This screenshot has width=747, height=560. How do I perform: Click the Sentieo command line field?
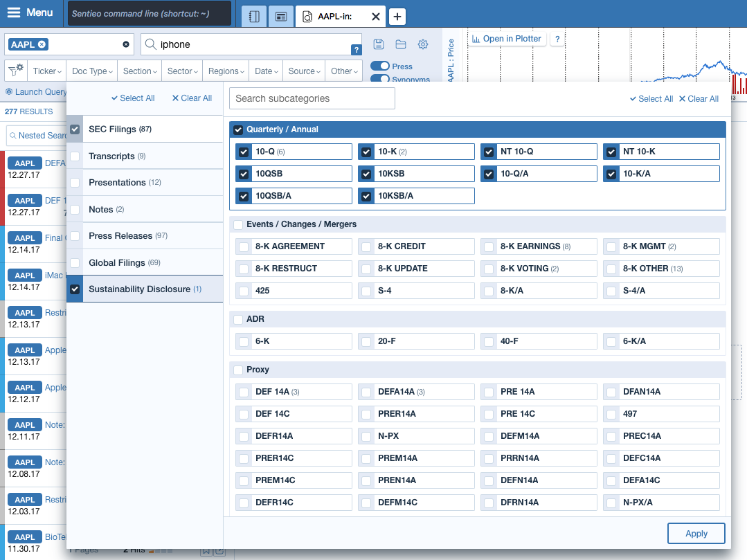pyautogui.click(x=150, y=13)
